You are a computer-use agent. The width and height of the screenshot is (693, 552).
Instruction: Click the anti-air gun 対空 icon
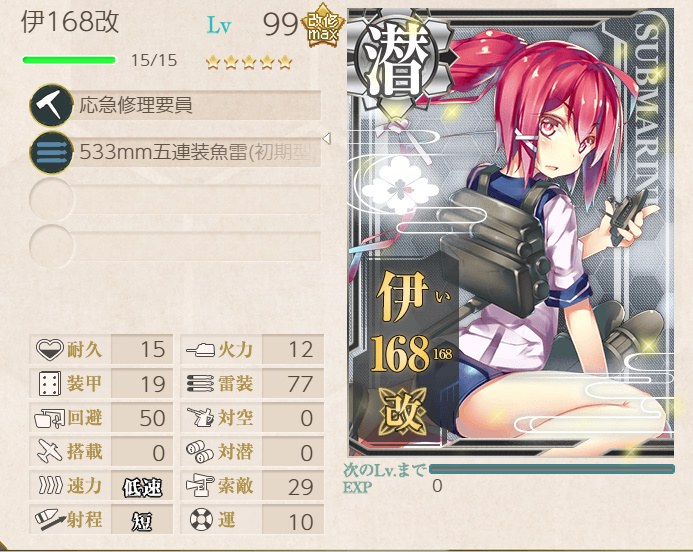point(201,418)
